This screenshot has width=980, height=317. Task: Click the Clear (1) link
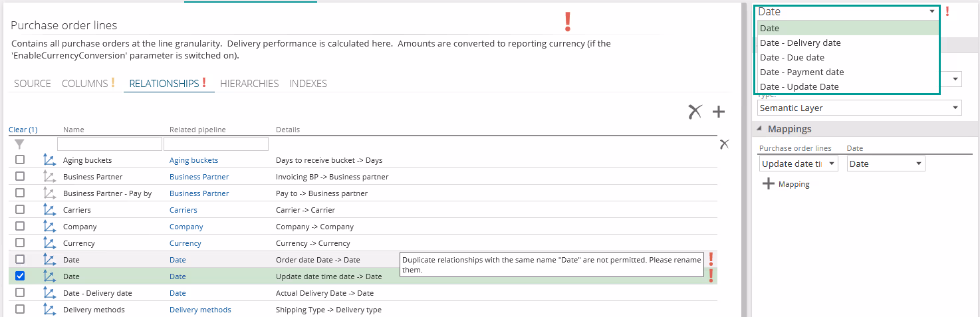click(23, 130)
